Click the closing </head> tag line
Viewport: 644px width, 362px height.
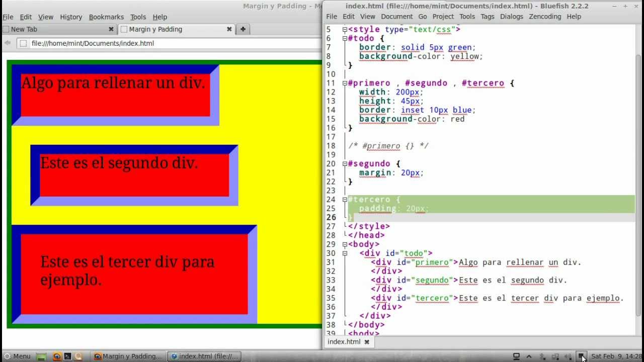click(366, 235)
